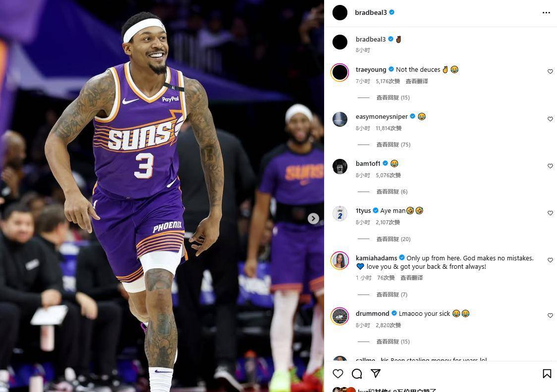This screenshot has width=557, height=392.
Task: Like traeyoung's "Not the deuces" comment
Action: tap(550, 72)
